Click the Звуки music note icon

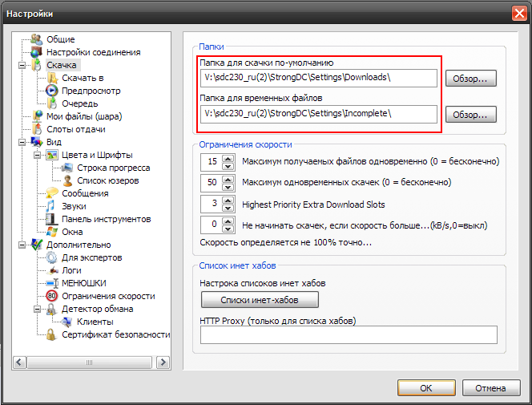pos(52,206)
